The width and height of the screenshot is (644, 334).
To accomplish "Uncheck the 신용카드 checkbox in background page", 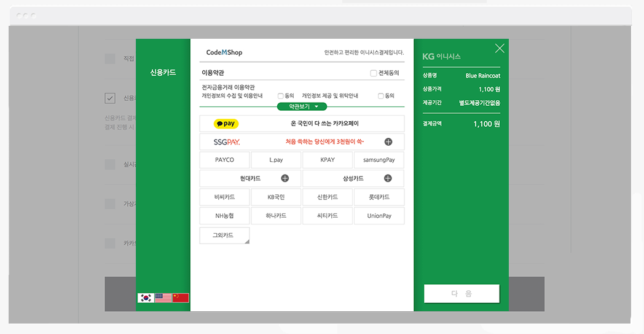I will pyautogui.click(x=109, y=98).
